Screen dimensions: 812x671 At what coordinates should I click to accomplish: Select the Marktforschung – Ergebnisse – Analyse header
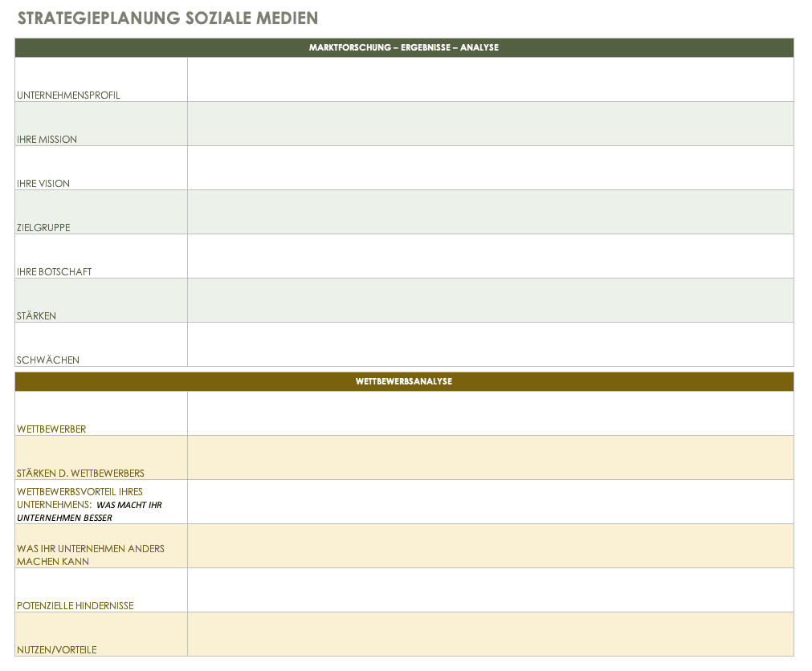pos(404,47)
